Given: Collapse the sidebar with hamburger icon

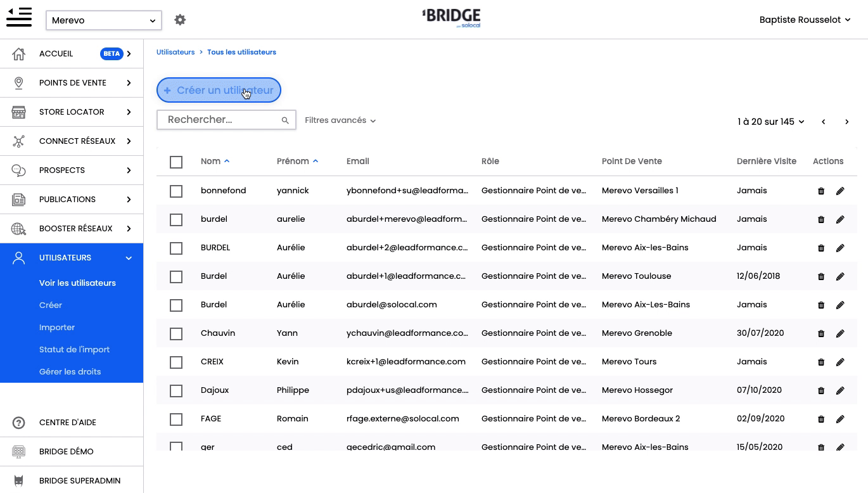Looking at the screenshot, I should [19, 17].
